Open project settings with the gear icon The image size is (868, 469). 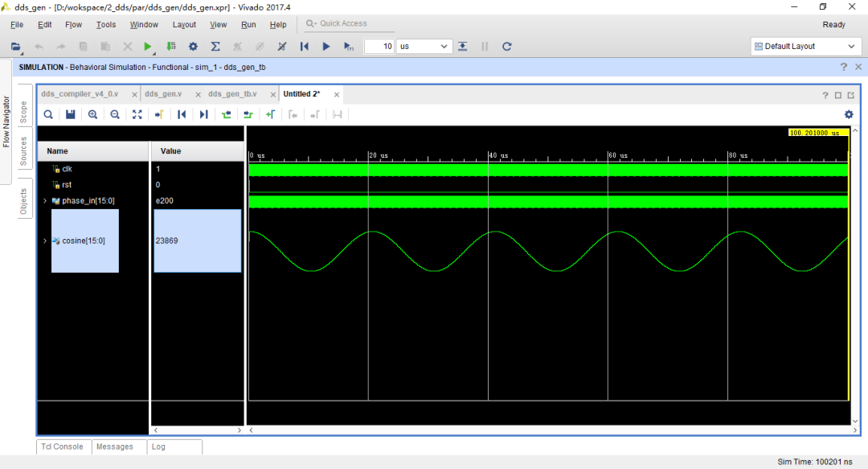click(x=191, y=46)
